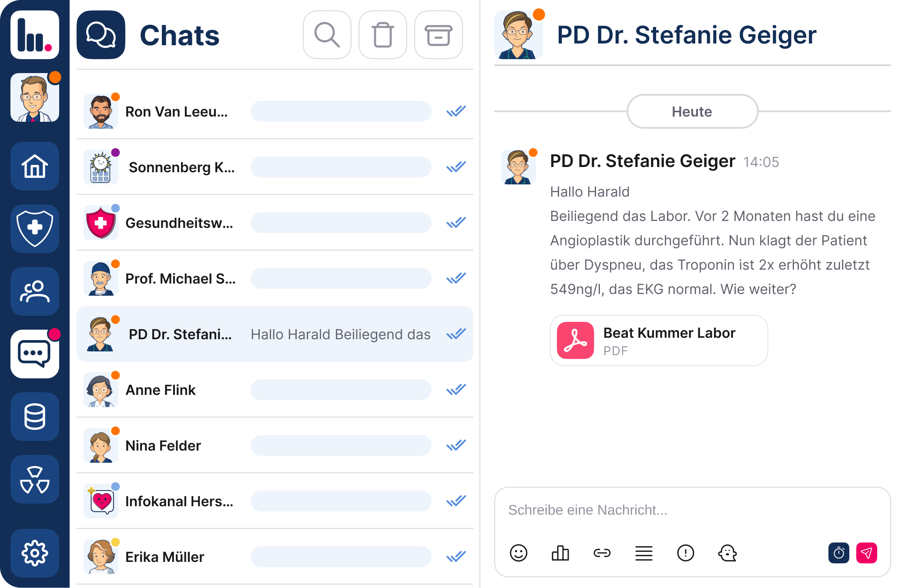Open the contacts people icon in sidebar

[35, 291]
